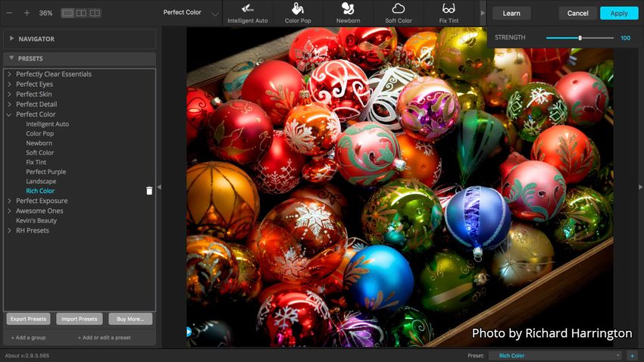This screenshot has width=644, height=362.
Task: Expand the Perfect Skin group
Action: tap(9, 94)
